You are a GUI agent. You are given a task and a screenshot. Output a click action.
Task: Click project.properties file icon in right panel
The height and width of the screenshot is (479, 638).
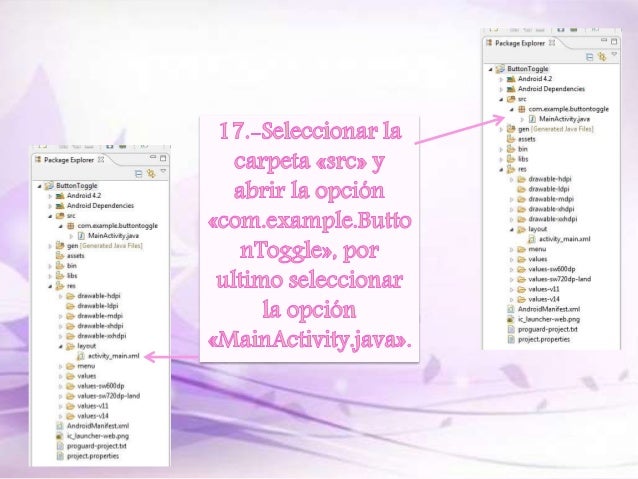(x=511, y=339)
